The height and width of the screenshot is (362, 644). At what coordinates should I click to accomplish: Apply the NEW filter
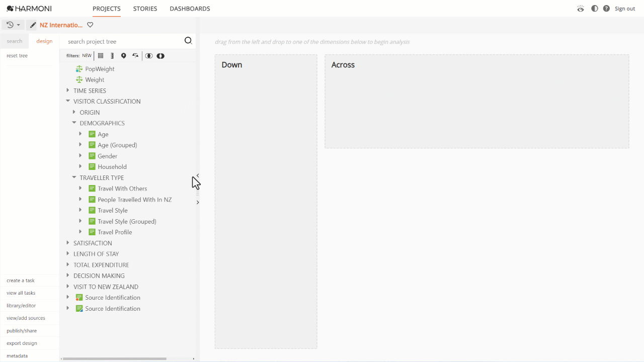click(87, 56)
